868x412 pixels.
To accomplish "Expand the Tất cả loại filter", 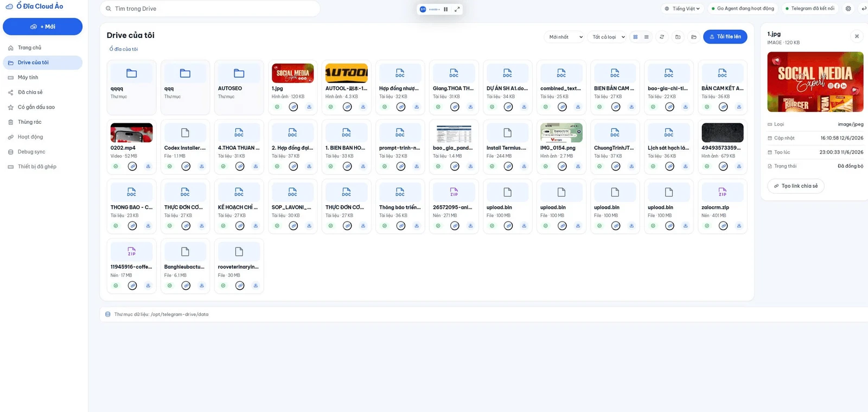I will (608, 37).
